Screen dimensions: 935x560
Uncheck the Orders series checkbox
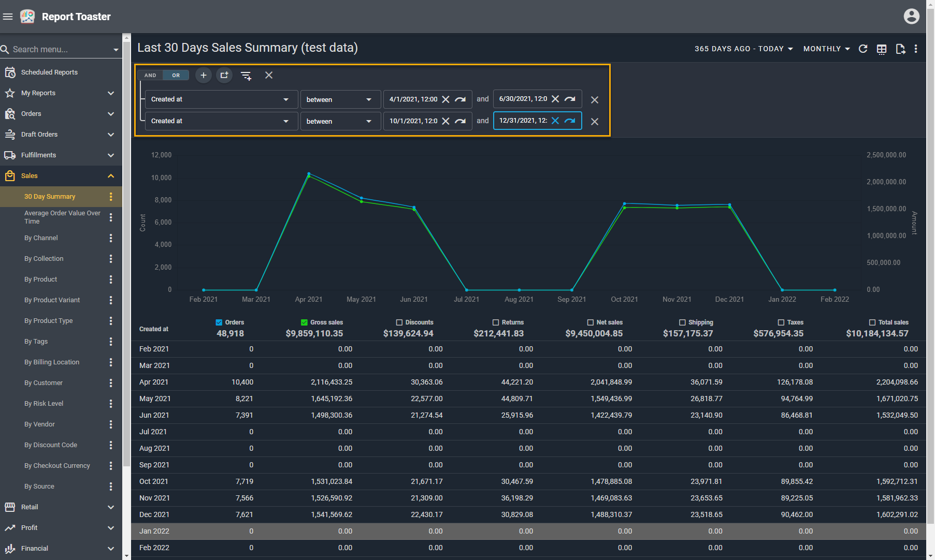coord(219,322)
